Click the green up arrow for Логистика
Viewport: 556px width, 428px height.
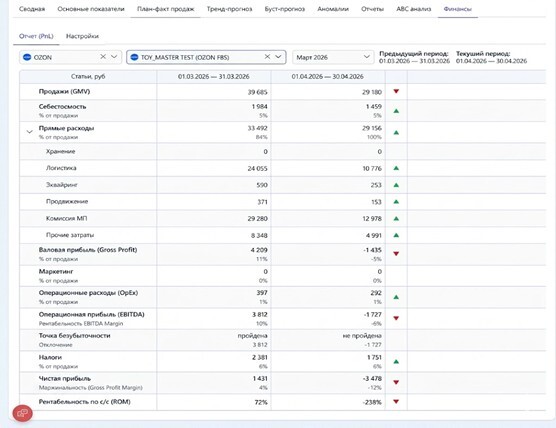click(x=396, y=168)
